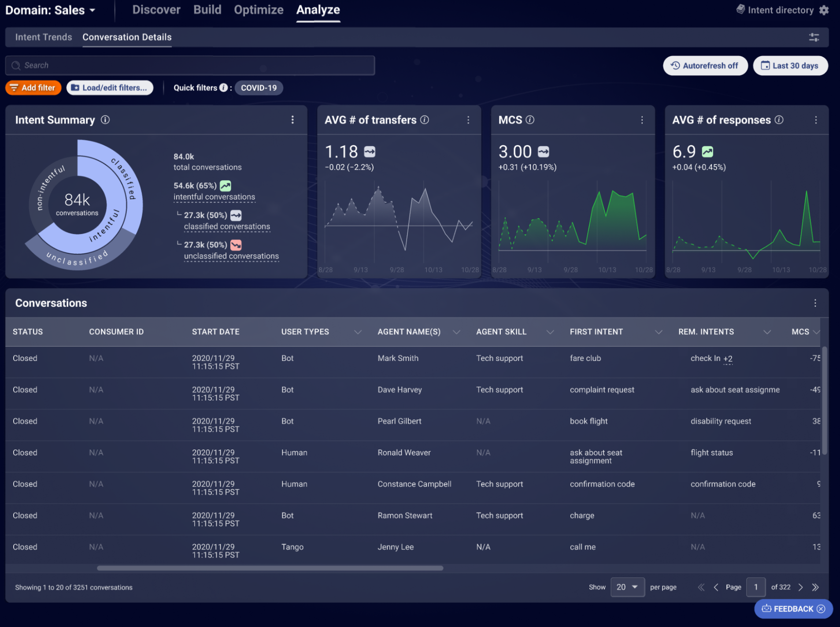Expand the Agent Skill column filter
The width and height of the screenshot is (840, 627).
(x=550, y=332)
